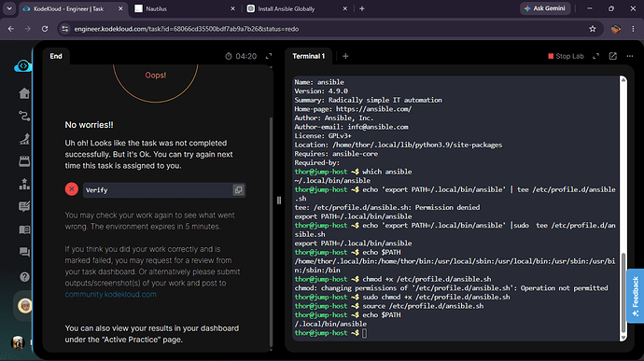Close the Nautilus tab
644x361 pixels.
tap(233, 8)
